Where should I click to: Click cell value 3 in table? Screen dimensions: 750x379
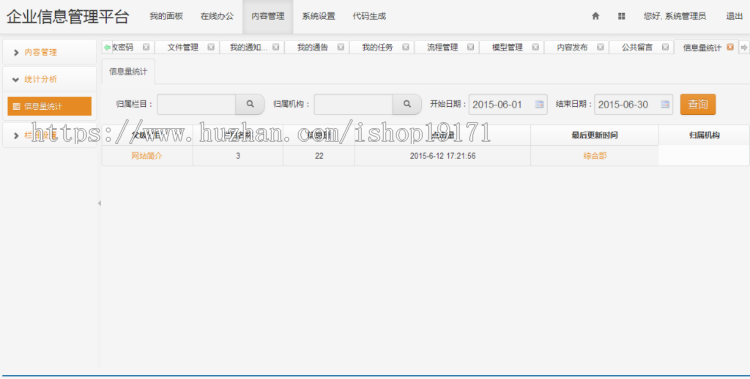238,156
